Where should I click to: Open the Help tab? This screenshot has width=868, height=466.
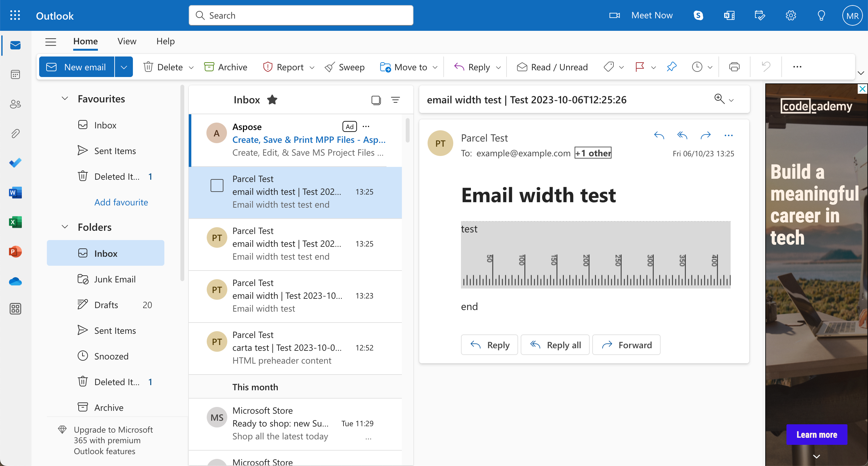click(165, 41)
